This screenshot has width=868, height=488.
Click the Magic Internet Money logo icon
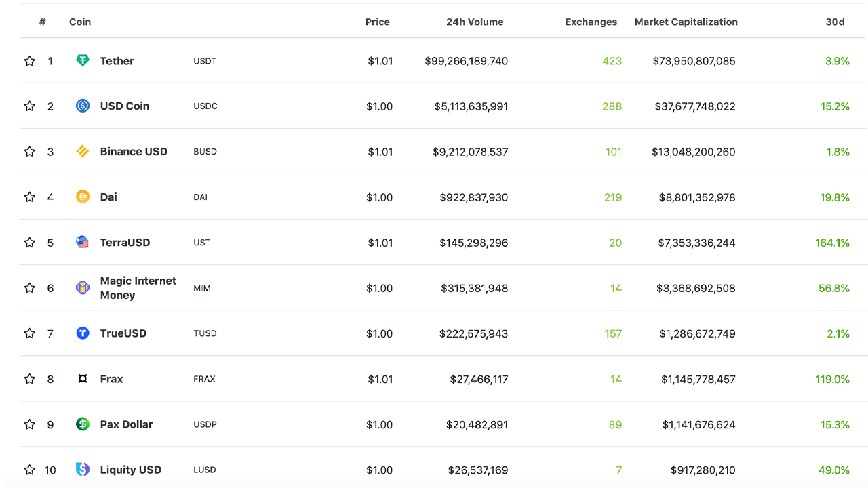(x=83, y=287)
